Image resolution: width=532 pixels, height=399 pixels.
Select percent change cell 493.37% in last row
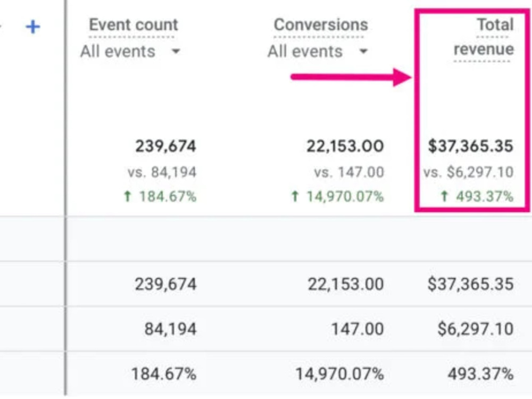(480, 374)
